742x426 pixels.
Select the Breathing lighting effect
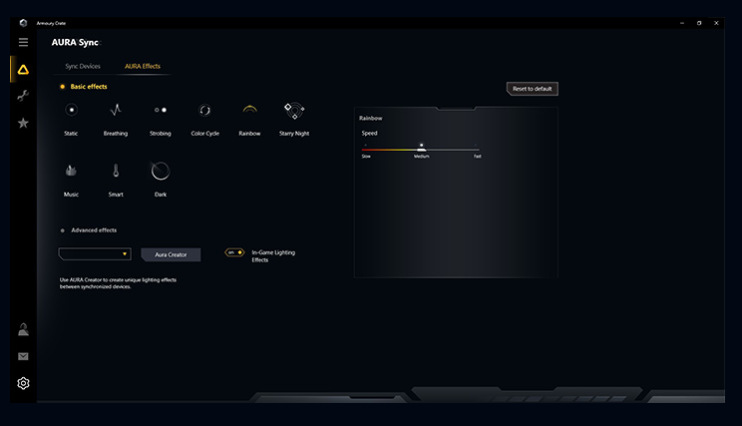115,118
